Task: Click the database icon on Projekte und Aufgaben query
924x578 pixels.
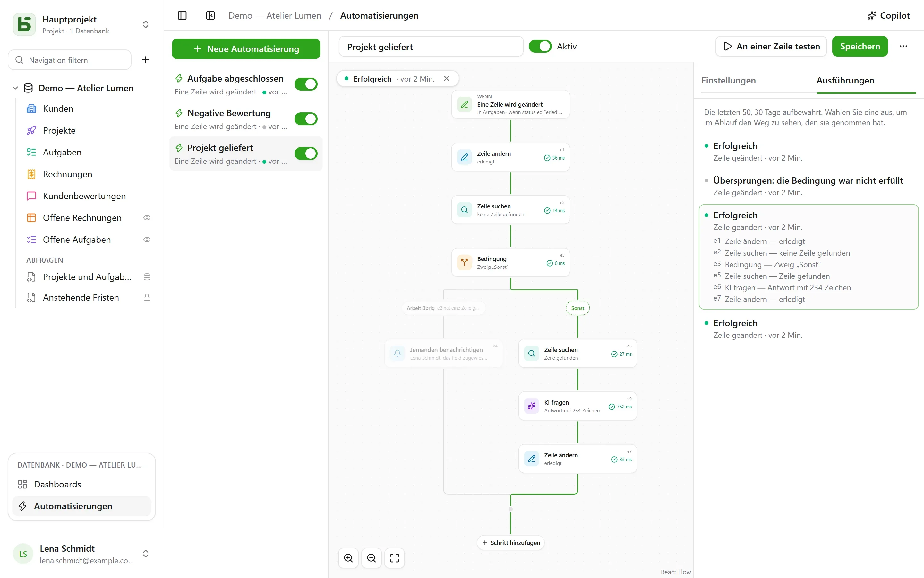Action: click(147, 277)
